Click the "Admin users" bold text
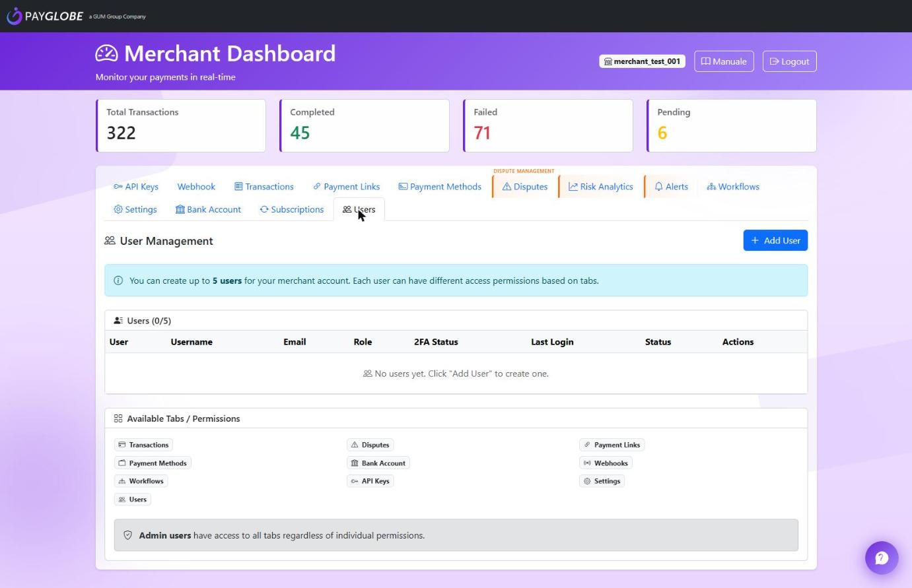 165,535
